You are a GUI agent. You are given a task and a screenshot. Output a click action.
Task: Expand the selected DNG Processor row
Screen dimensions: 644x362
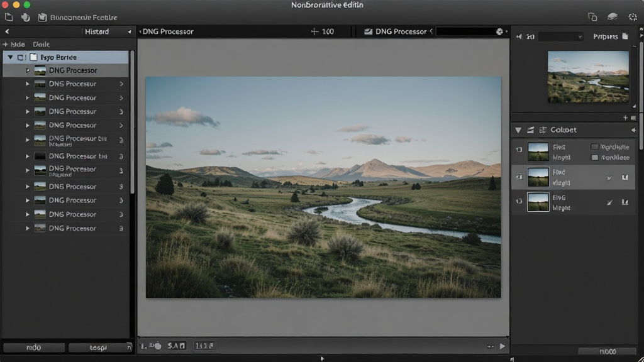(28, 70)
